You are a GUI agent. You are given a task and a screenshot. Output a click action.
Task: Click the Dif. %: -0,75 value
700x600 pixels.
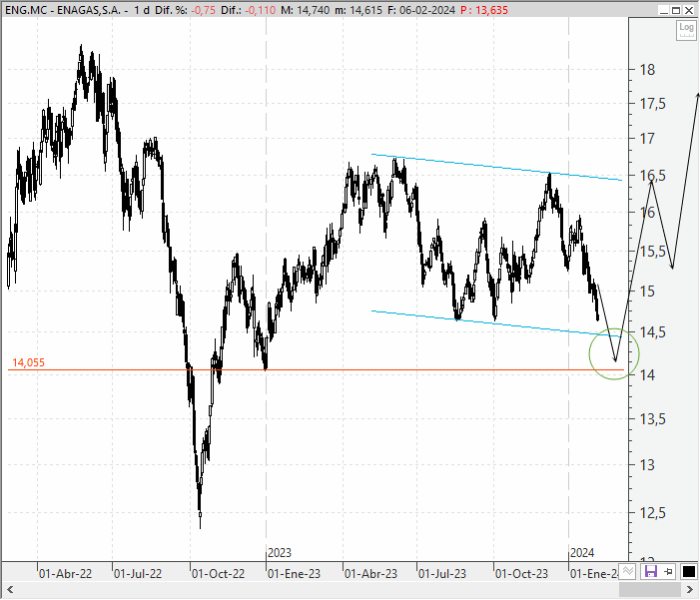pyautogui.click(x=186, y=10)
